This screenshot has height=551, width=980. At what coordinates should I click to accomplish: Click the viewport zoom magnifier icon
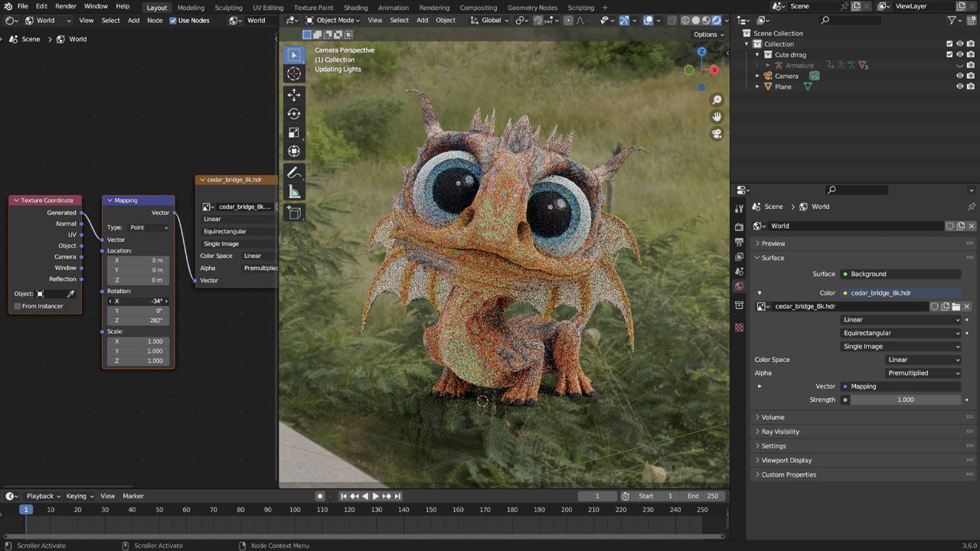click(717, 100)
